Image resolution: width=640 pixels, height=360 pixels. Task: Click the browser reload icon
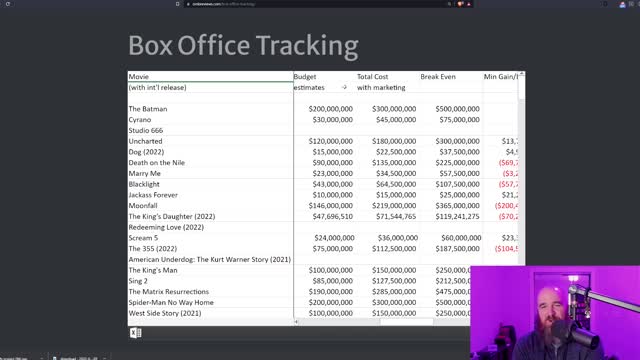[x=8, y=4]
